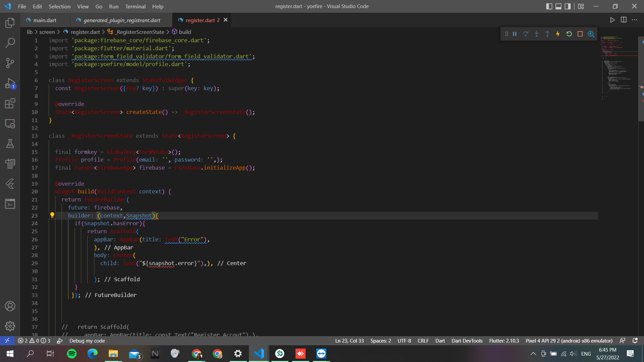Switch to the main.dart tab
The width and height of the screenshot is (644, 362).
45,20
